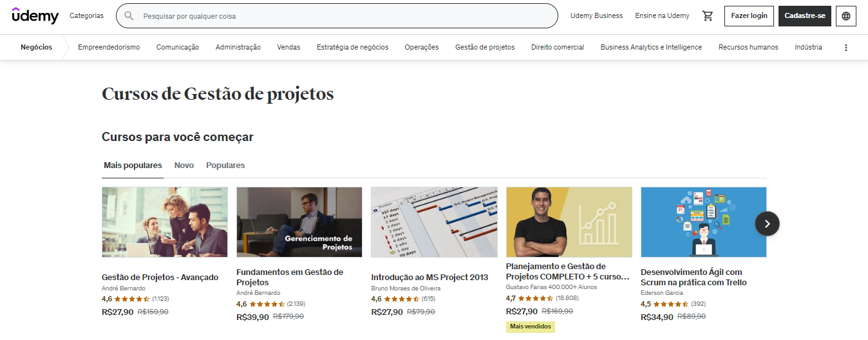Open Ensine na Udemy link
This screenshot has height=340, width=868.
(x=662, y=15)
